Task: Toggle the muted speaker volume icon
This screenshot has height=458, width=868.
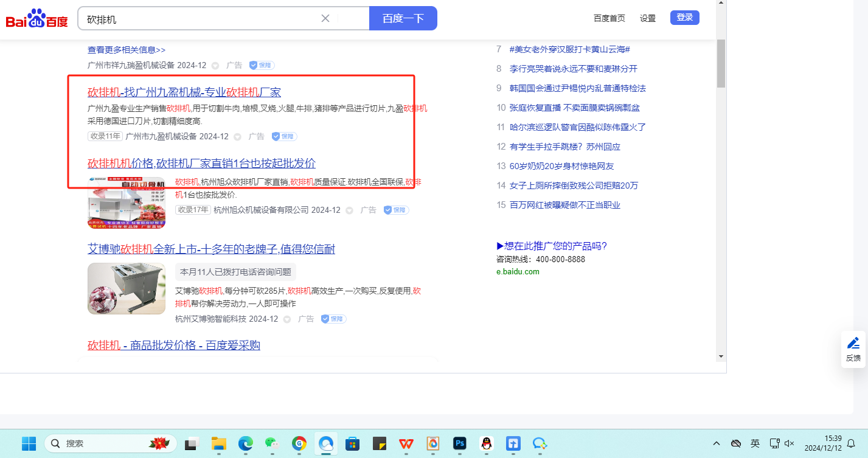Action: click(x=790, y=443)
